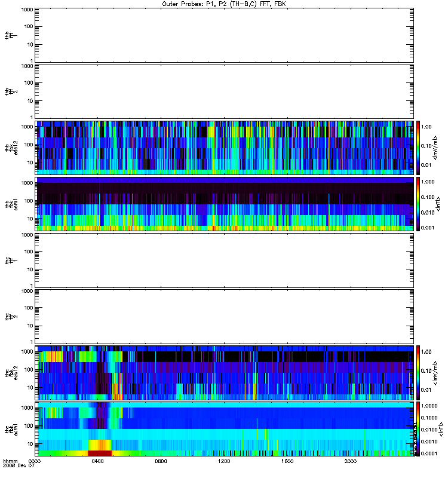Click the thc fbk edc12 color bar

coord(418,373)
